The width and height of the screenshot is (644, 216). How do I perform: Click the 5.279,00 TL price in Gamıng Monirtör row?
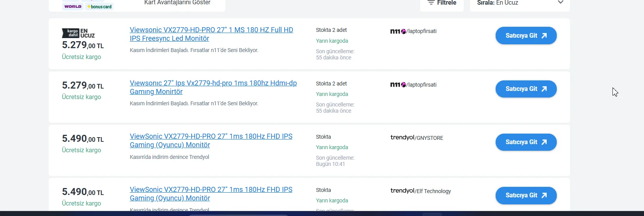[83, 85]
